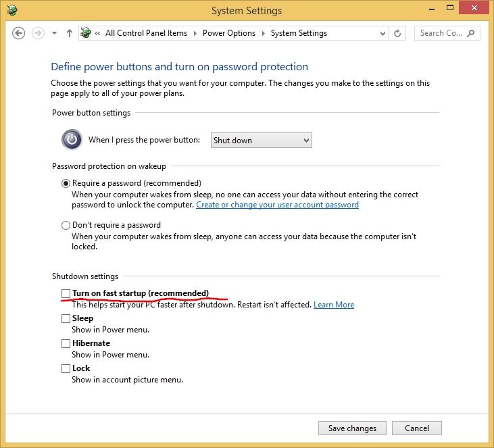This screenshot has width=494, height=448.
Task: Click Save changes button
Action: click(x=352, y=428)
